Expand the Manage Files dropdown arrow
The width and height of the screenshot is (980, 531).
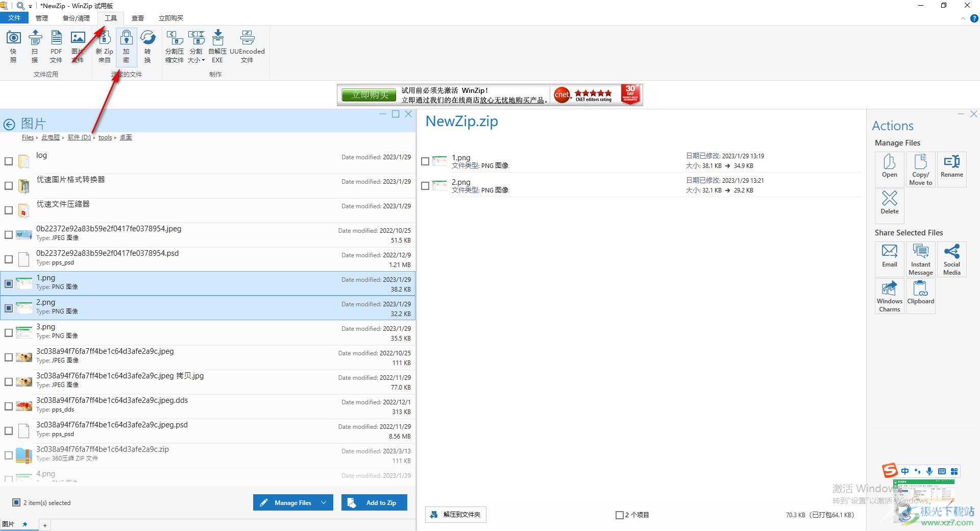pos(324,502)
